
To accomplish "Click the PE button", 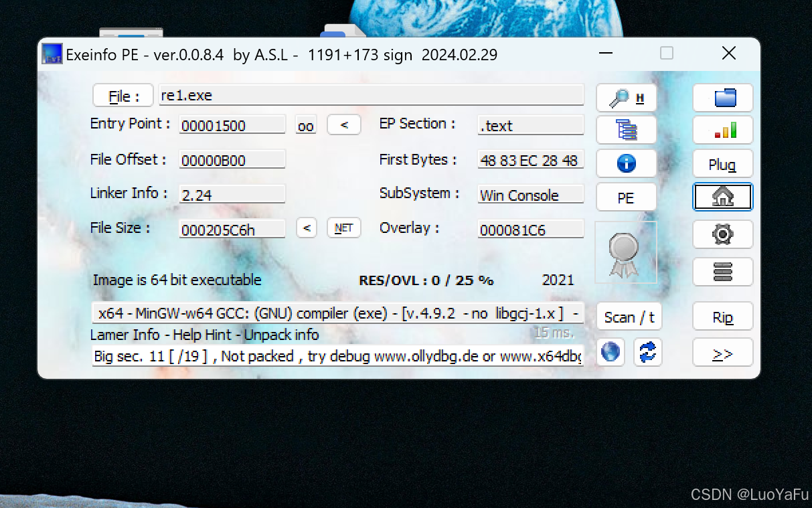I will 626,197.
